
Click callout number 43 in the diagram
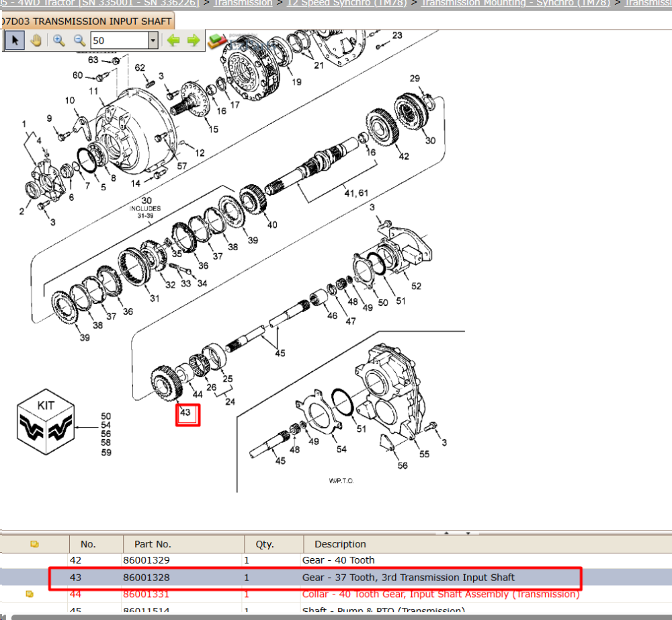(185, 412)
